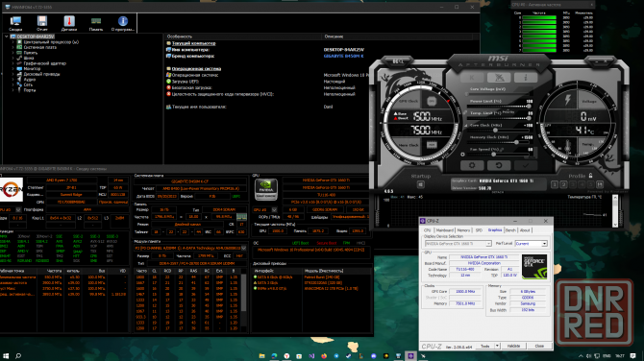Expand the Memory (Память) tree node

pyautogui.click(x=12, y=53)
